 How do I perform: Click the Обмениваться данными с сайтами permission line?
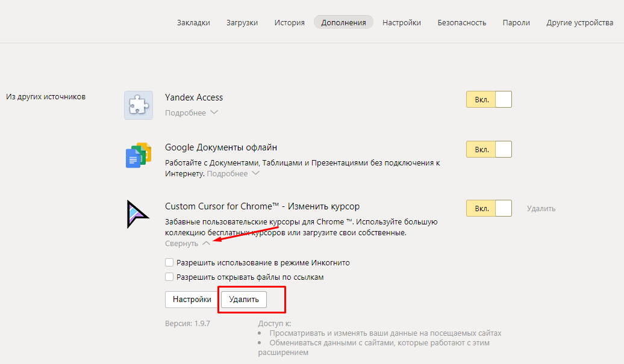click(x=373, y=348)
